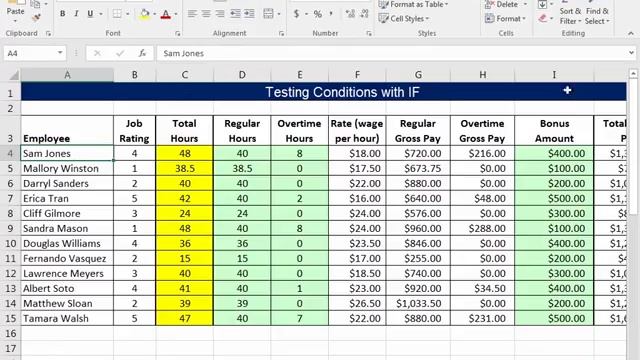Apply Comma Style
Screen dimensions: 640x360
(x=331, y=13)
